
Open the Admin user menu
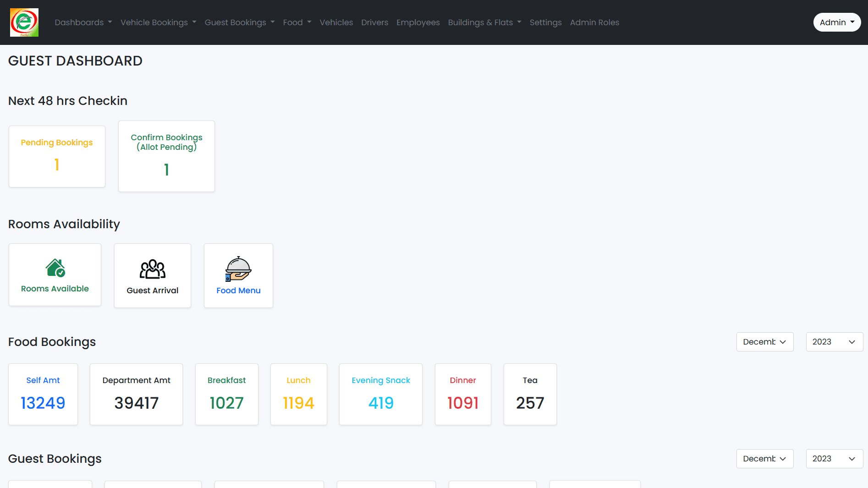pos(837,22)
